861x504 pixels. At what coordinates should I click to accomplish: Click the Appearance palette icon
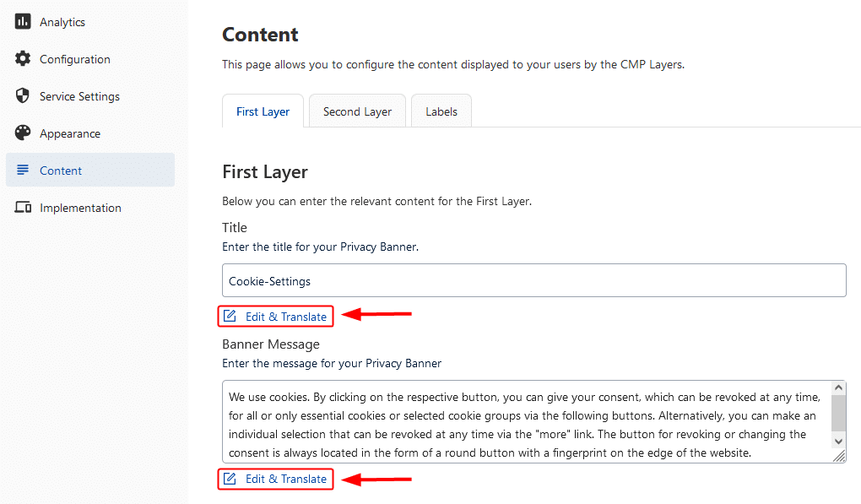tap(23, 133)
